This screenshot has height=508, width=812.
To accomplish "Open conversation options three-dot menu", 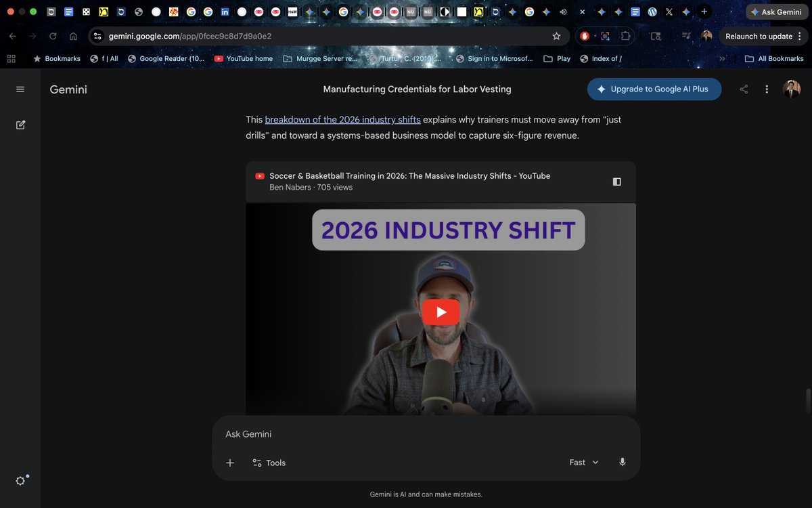I will [x=767, y=89].
